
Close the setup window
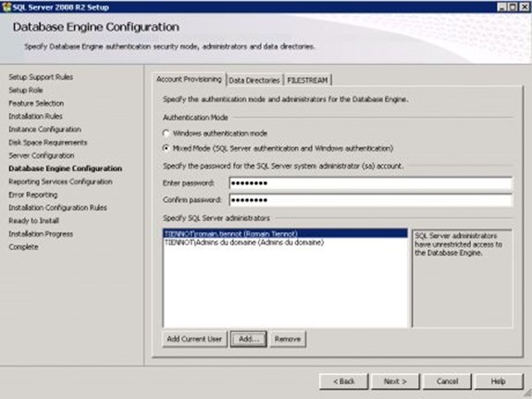[525, 6]
